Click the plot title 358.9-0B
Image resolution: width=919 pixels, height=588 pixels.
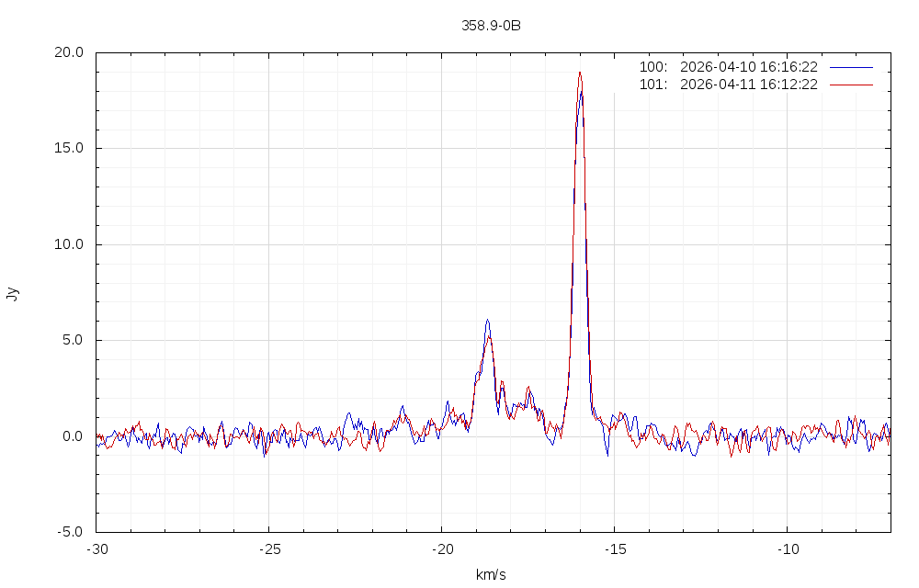click(491, 26)
